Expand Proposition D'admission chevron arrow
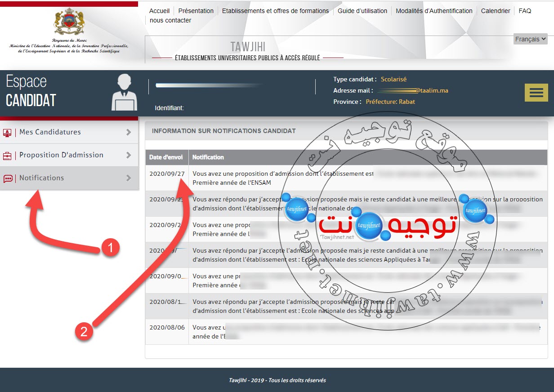Viewport: 554px width, 392px height. coord(129,155)
